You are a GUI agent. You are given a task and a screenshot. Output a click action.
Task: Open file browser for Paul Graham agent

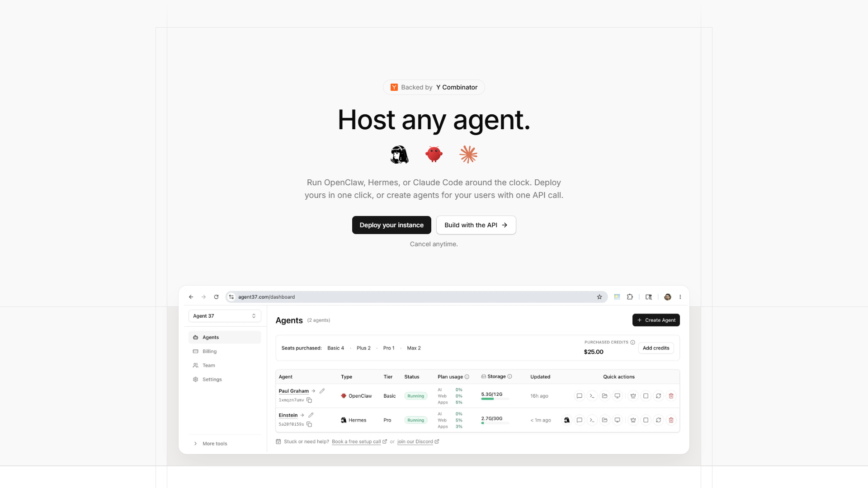pos(604,396)
